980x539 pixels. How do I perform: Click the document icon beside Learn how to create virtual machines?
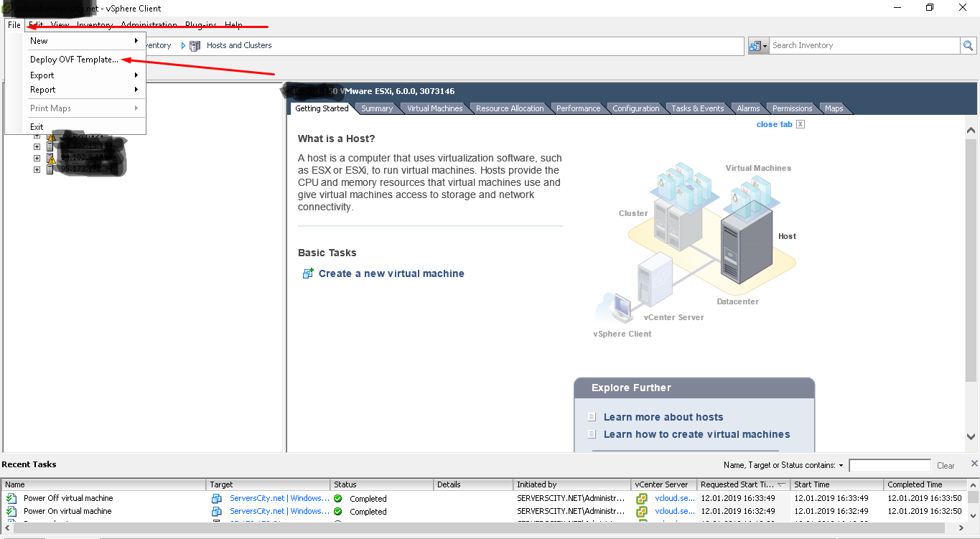coord(592,434)
